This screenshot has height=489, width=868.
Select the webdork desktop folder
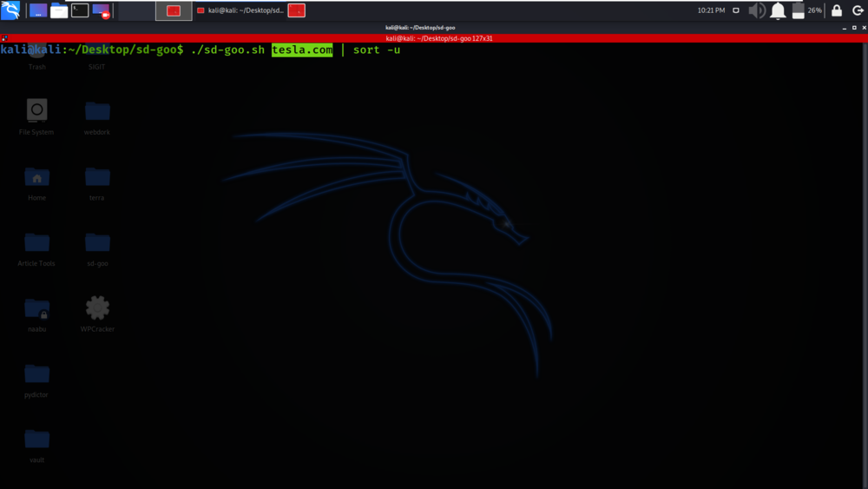coord(97,117)
